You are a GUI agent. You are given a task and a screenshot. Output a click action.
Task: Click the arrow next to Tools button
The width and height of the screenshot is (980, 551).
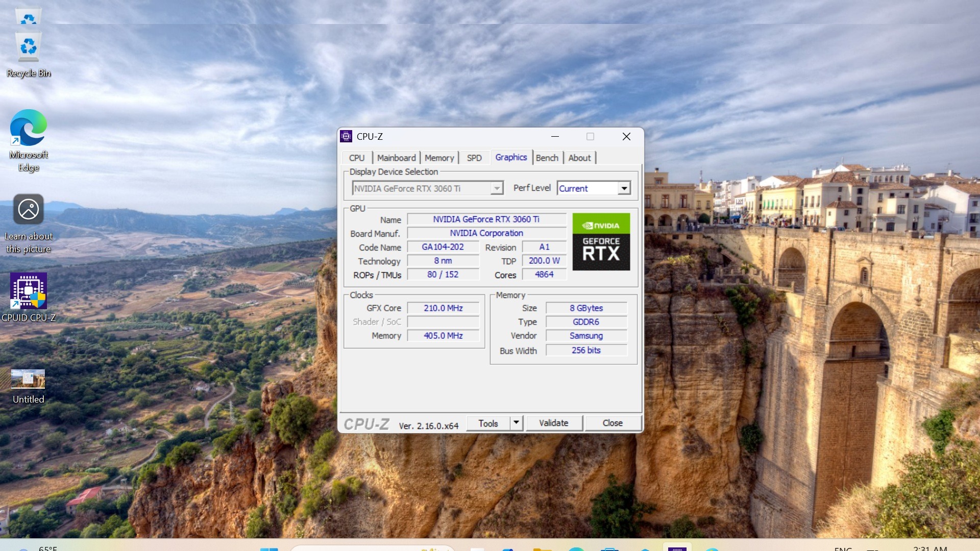(516, 422)
